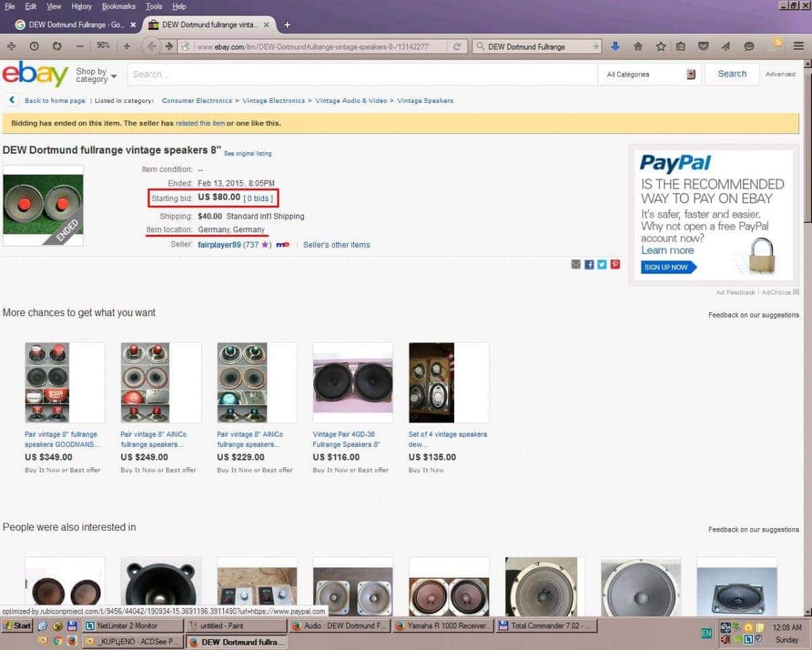812x650 pixels.
Task: Click the 90% zoom level indicator
Action: tap(103, 46)
